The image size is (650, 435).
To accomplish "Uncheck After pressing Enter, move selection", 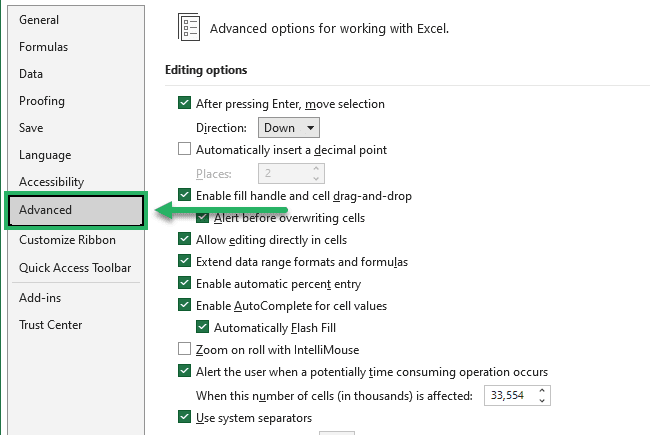I will pyautogui.click(x=184, y=102).
